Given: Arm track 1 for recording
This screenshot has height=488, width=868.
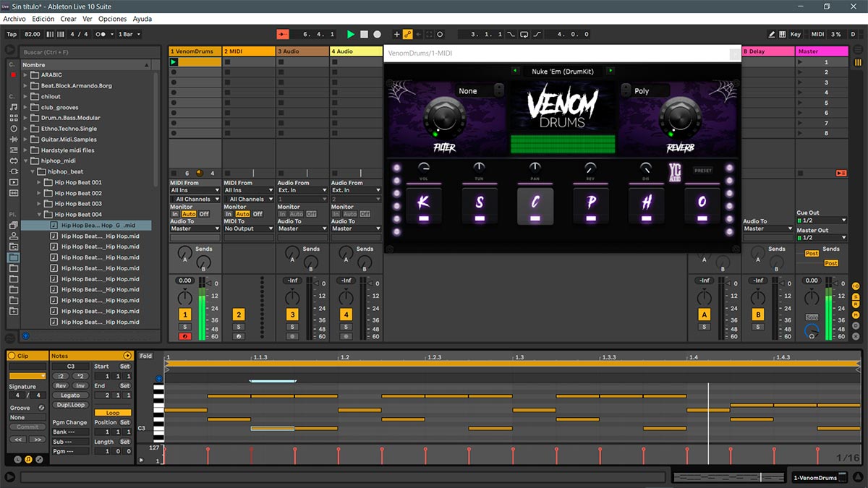Looking at the screenshot, I should click(x=185, y=336).
